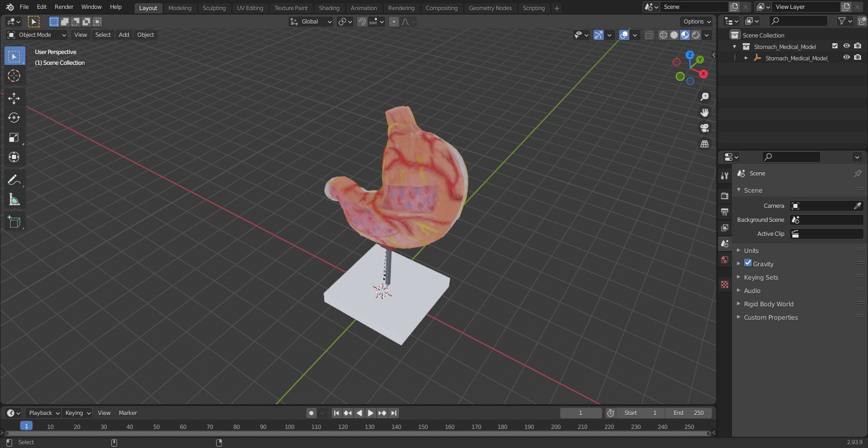Click the eyedropper in Camera field
The height and width of the screenshot is (448, 868).
click(857, 206)
